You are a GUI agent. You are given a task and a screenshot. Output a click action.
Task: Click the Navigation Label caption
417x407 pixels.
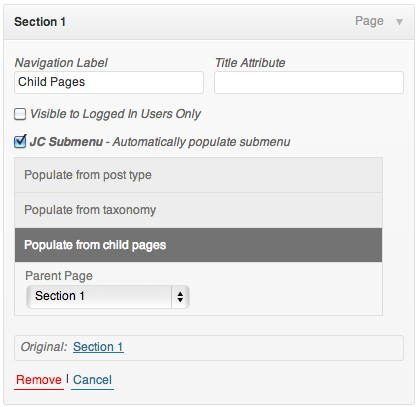(x=61, y=63)
